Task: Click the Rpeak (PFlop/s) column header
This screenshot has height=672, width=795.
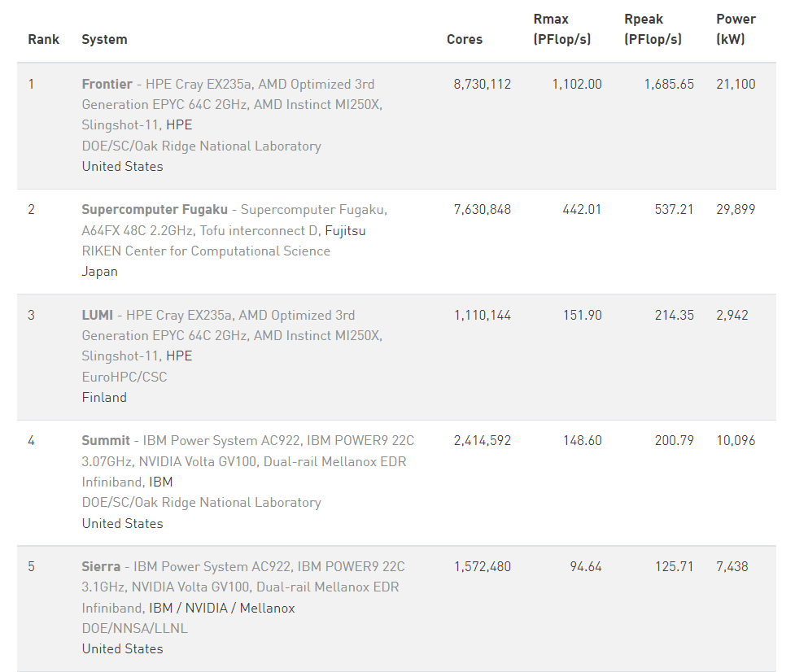Action: tap(653, 29)
